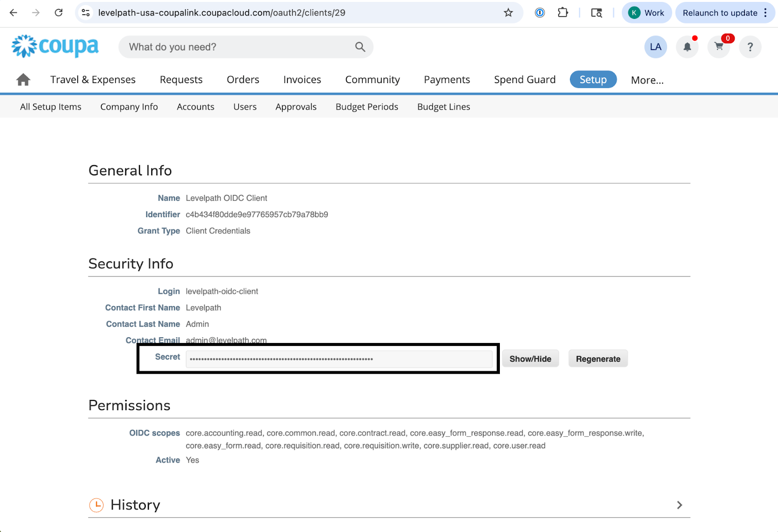This screenshot has width=778, height=532.
Task: Open Chrome's three-dot menu
Action: [765, 13]
